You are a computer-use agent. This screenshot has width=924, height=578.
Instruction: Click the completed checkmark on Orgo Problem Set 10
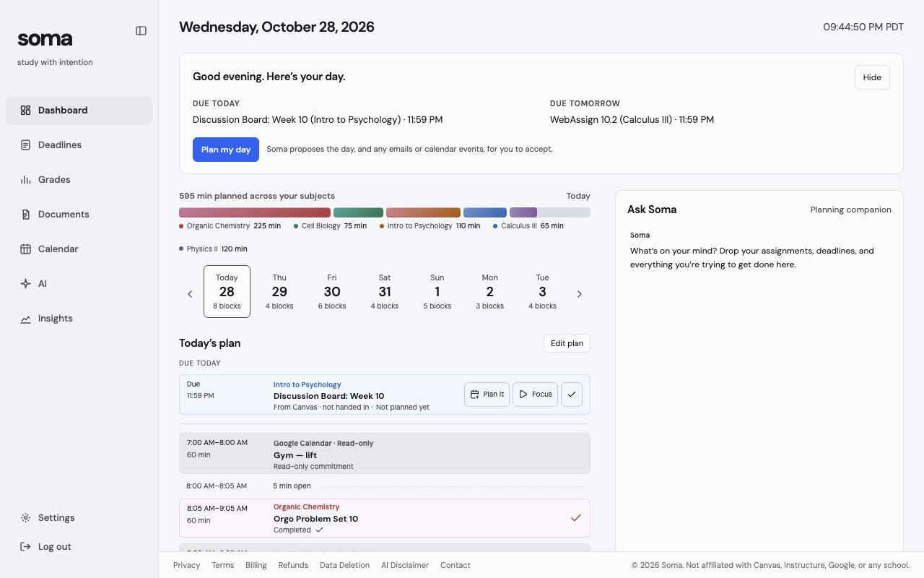click(x=576, y=518)
